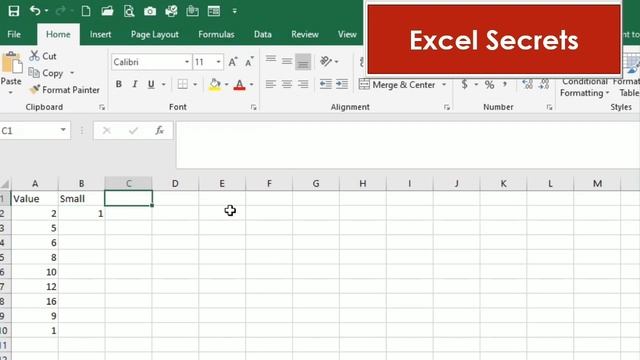The height and width of the screenshot is (360, 640).
Task: Open the Review tab
Action: click(x=304, y=35)
